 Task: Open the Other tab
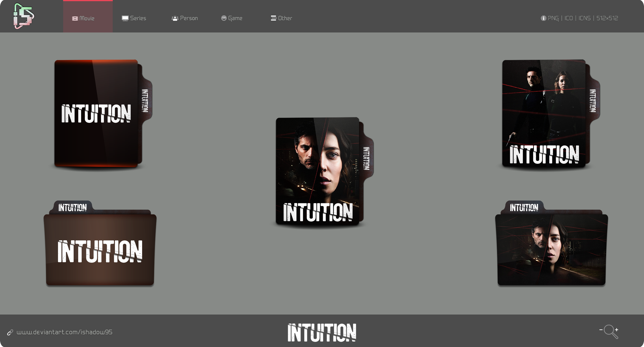(x=281, y=18)
